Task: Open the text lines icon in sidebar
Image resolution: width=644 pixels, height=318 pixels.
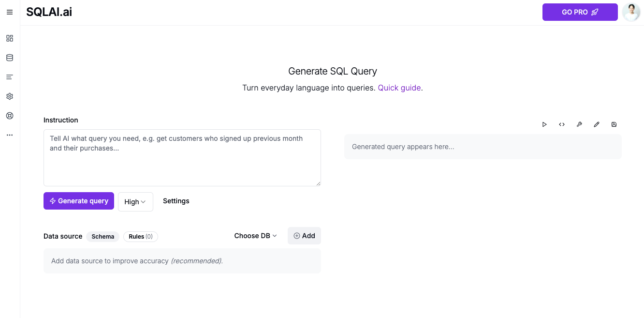Action: click(x=10, y=77)
